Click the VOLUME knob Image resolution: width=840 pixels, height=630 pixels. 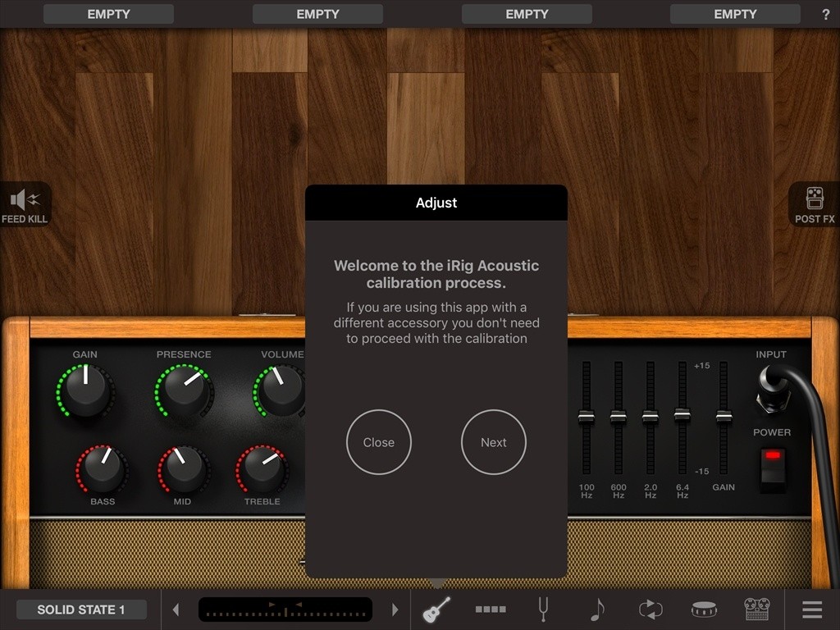(x=279, y=391)
